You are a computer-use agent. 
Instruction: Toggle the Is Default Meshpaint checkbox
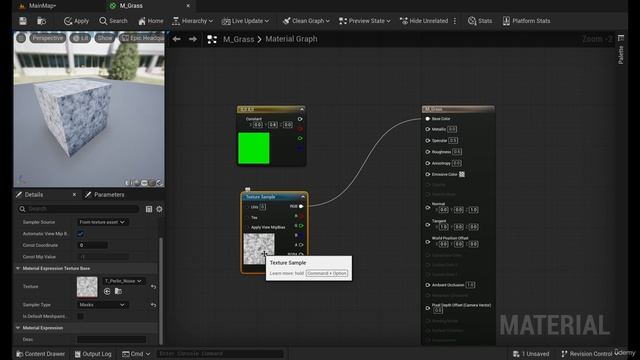(x=80, y=316)
